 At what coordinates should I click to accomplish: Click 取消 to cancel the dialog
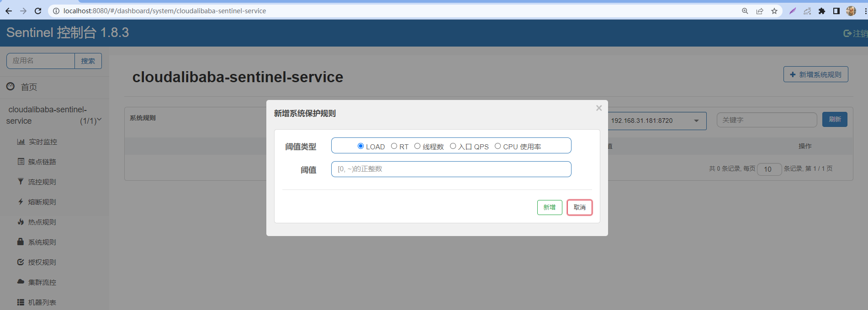[580, 207]
